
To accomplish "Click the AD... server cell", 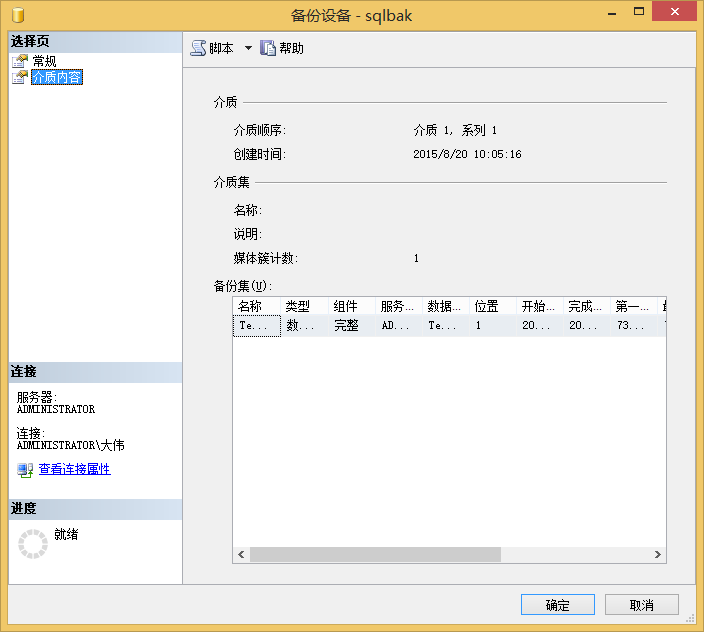I will [x=399, y=325].
